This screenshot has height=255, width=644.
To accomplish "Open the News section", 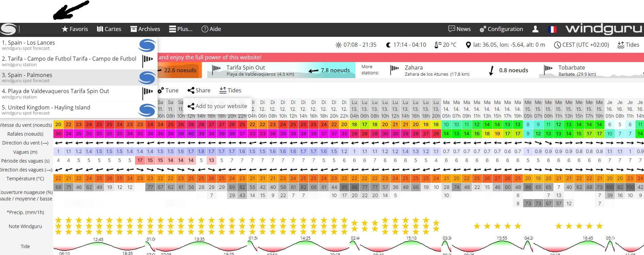I will (459, 29).
